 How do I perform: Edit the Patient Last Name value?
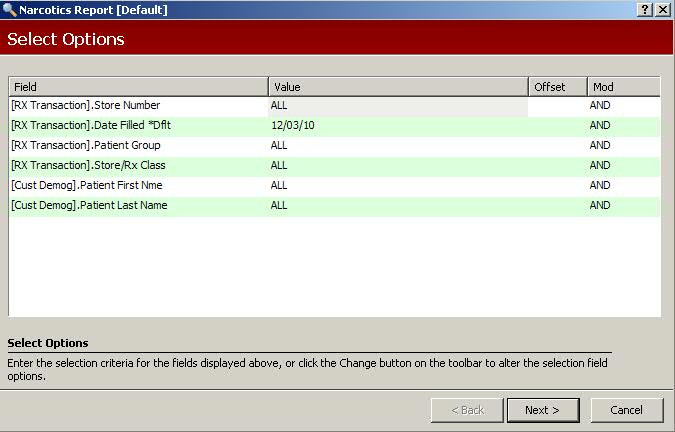point(397,205)
